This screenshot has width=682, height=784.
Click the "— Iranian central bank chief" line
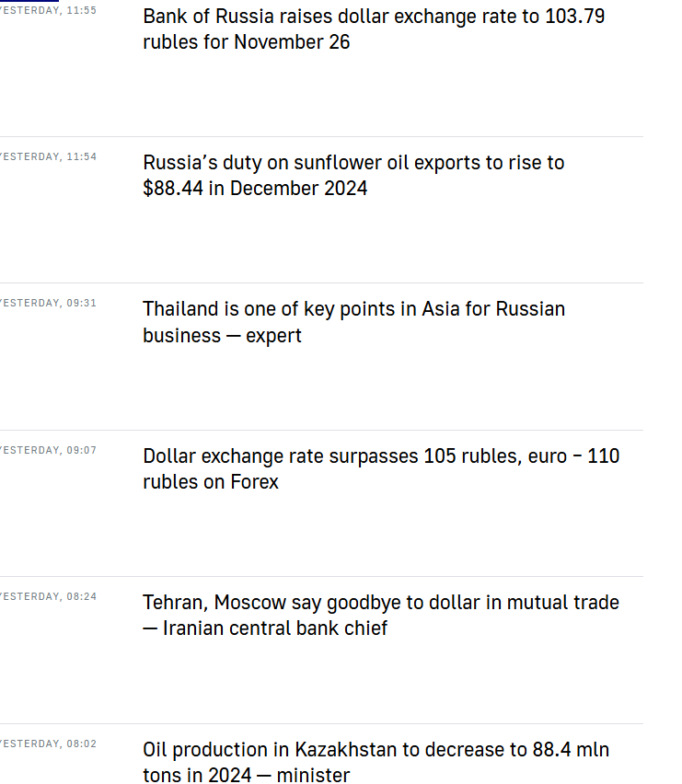pyautogui.click(x=265, y=628)
